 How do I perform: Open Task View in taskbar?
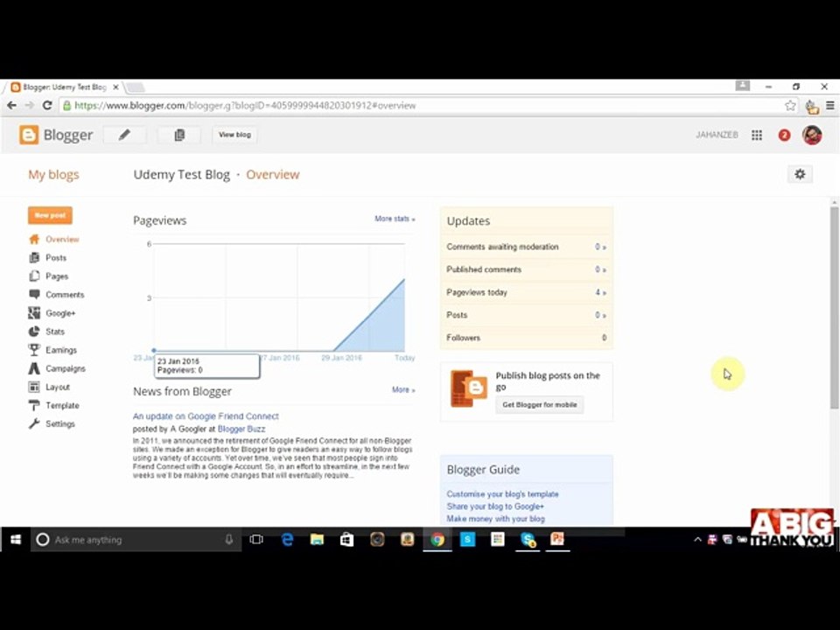point(256,540)
